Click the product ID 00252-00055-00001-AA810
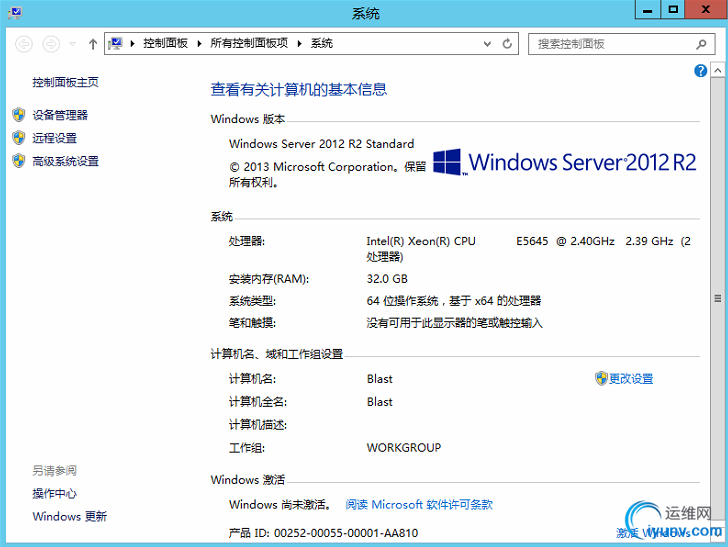Image resolution: width=728 pixels, height=547 pixels. tap(346, 533)
